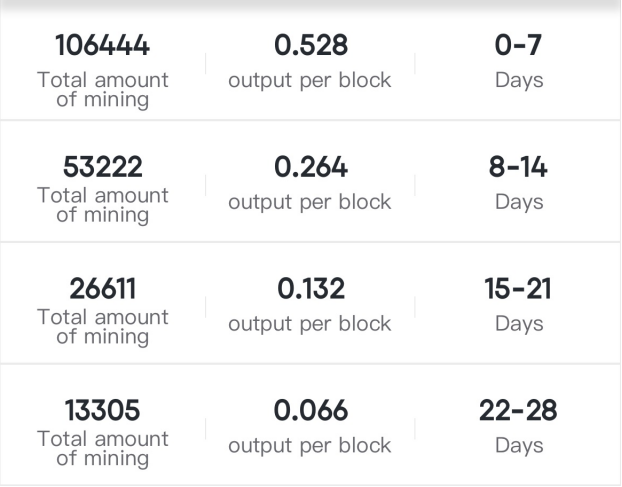Click 'output per block' label under 0.264
This screenshot has height=487, width=622.
310,202
